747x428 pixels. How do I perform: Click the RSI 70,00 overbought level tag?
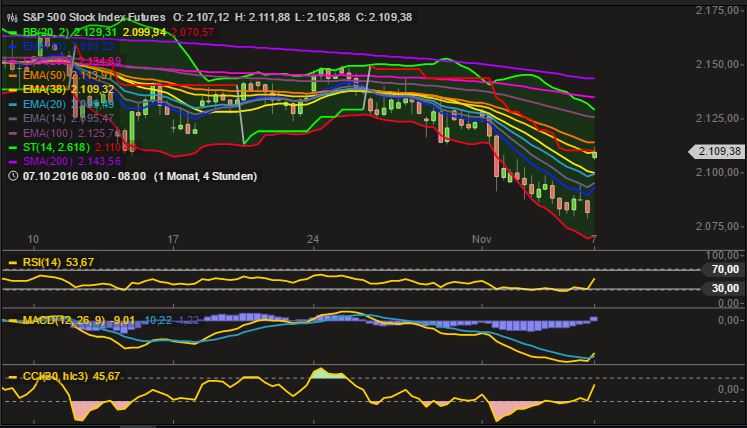pyautogui.click(x=725, y=270)
